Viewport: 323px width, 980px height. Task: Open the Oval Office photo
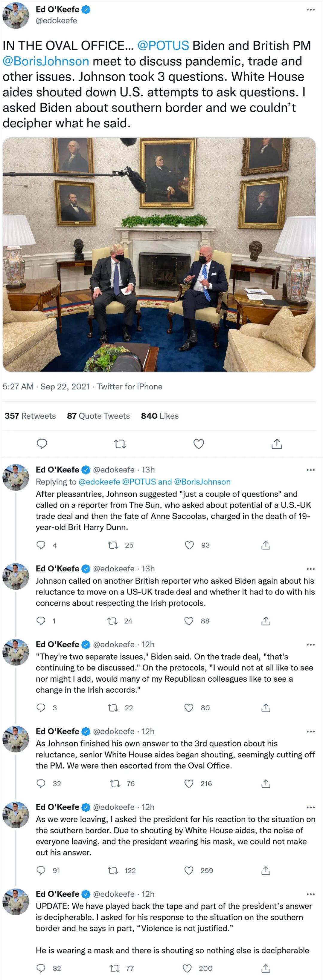159,254
